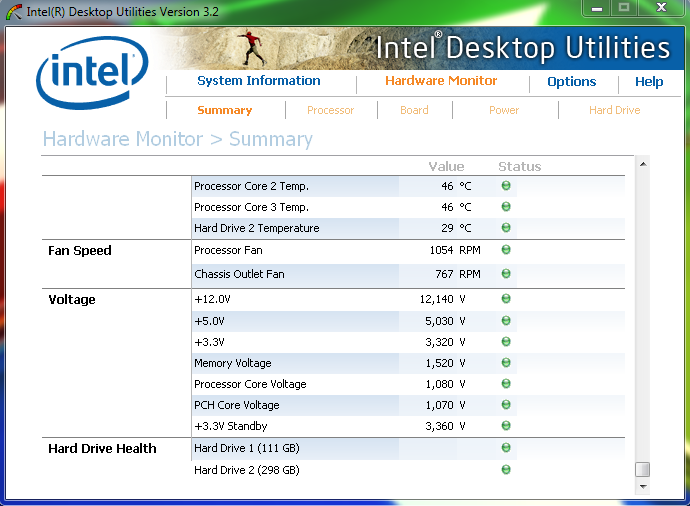The image size is (690, 506).
Task: Click the Value column header
Action: 446,167
